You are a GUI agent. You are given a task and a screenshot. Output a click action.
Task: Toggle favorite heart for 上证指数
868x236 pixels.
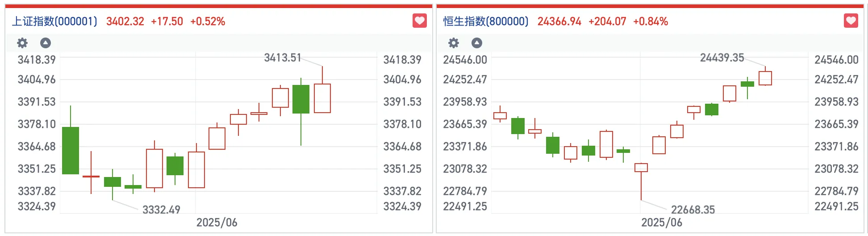point(419,21)
